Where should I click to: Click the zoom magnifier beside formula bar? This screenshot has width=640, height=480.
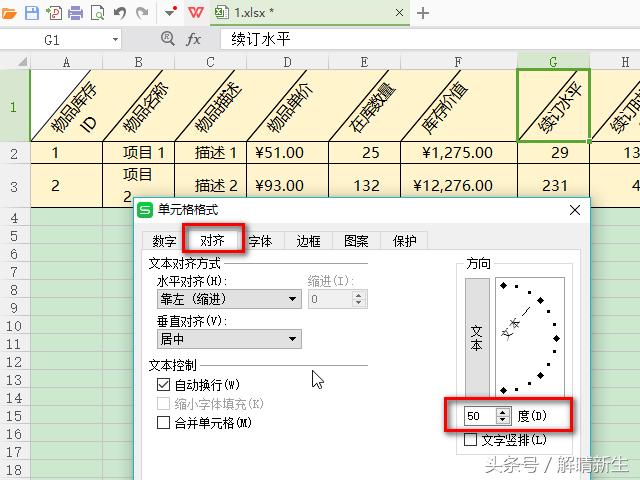(167, 39)
